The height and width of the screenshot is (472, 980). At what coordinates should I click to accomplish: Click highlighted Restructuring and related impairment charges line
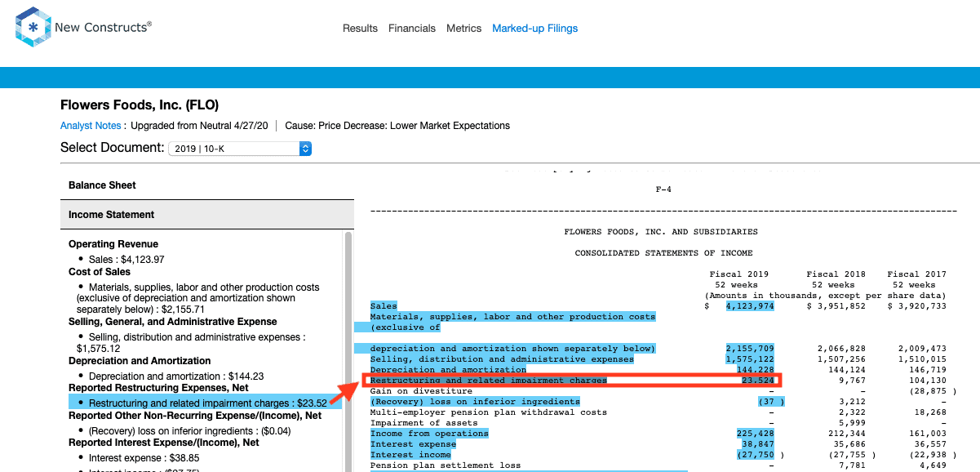coord(489,381)
